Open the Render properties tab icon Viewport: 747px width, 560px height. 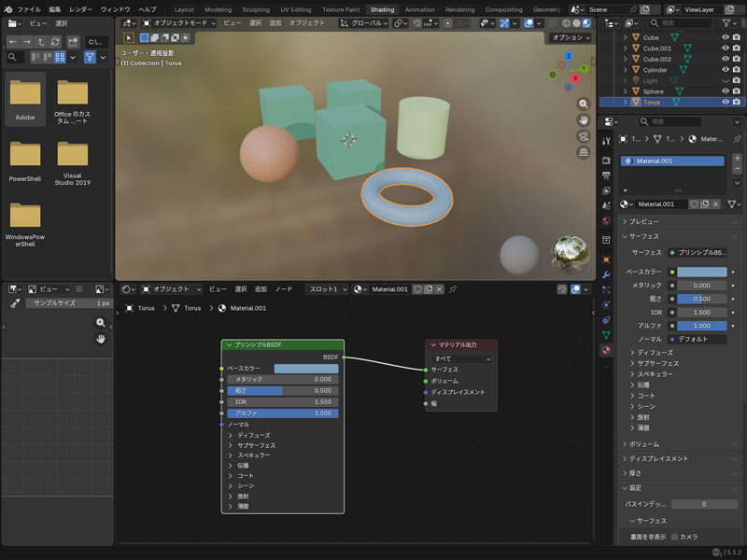pyautogui.click(x=606, y=161)
